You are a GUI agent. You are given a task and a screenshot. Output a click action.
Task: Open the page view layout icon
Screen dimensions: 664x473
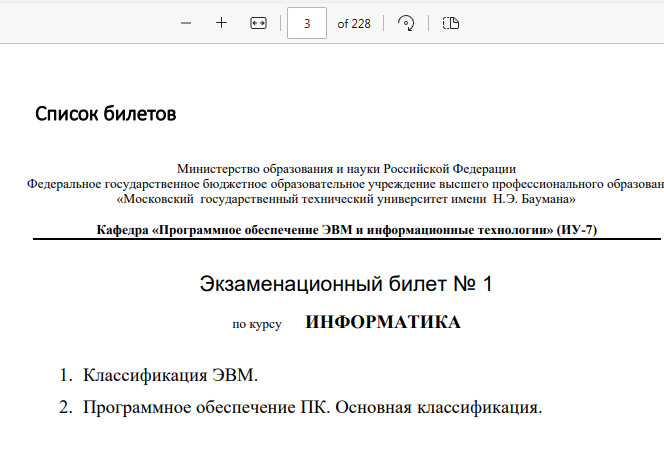coord(451,23)
